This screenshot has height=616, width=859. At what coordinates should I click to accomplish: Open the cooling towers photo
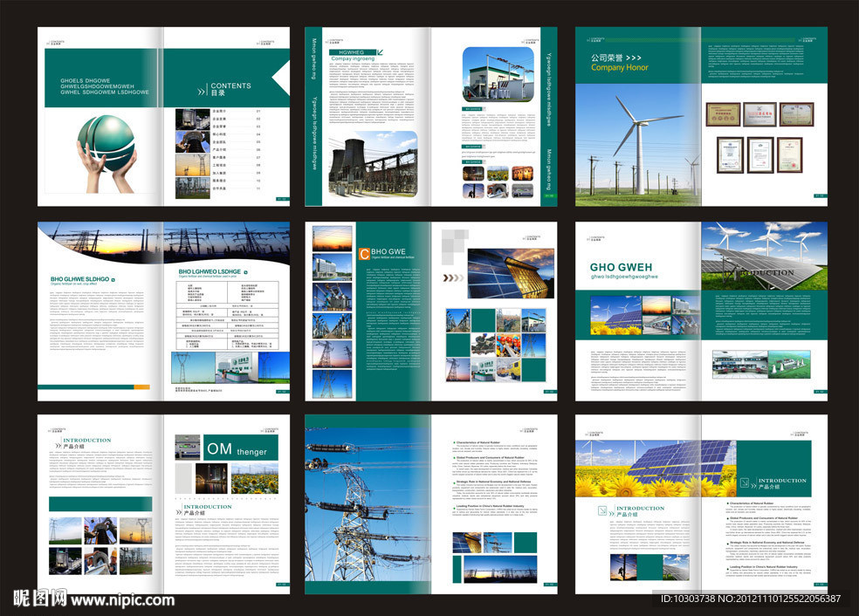373,163
